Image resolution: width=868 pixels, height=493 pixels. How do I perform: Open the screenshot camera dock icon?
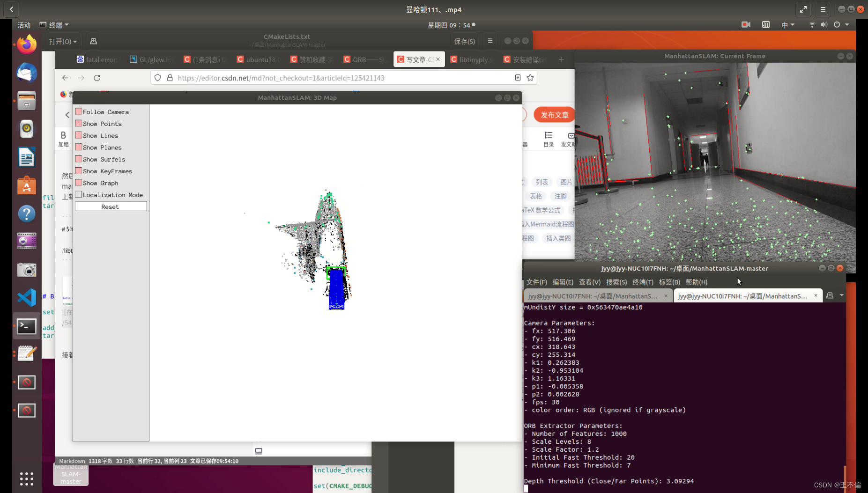(x=27, y=270)
